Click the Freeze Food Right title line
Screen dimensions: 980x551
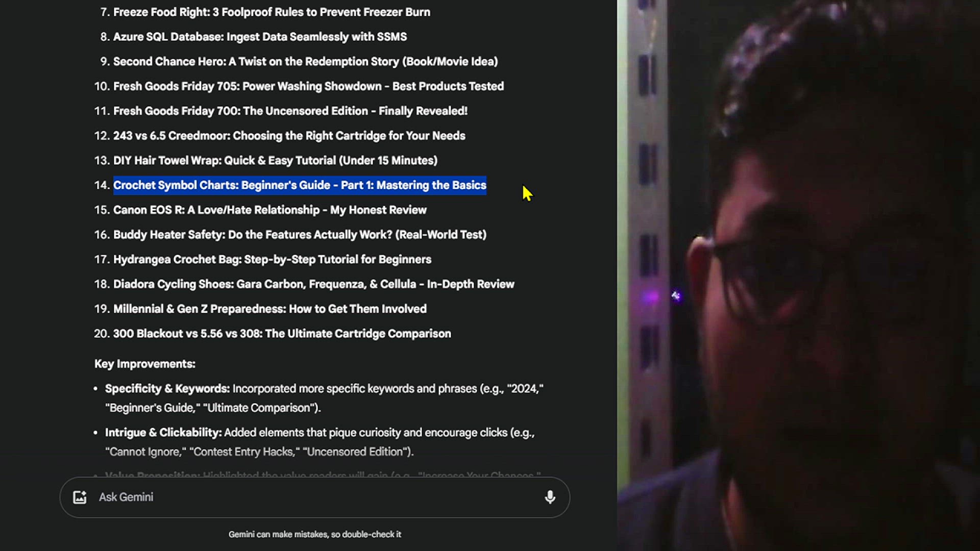(272, 12)
